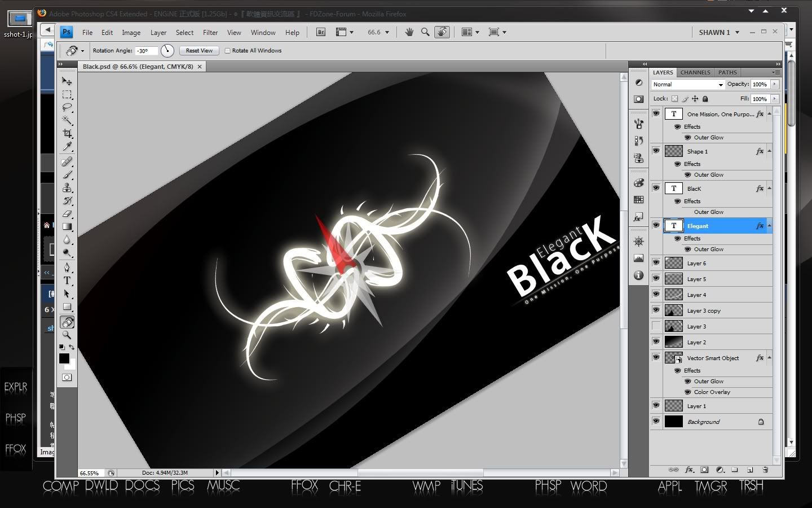Hide the Shape 1 layer
This screenshot has width=812, height=508.
656,151
